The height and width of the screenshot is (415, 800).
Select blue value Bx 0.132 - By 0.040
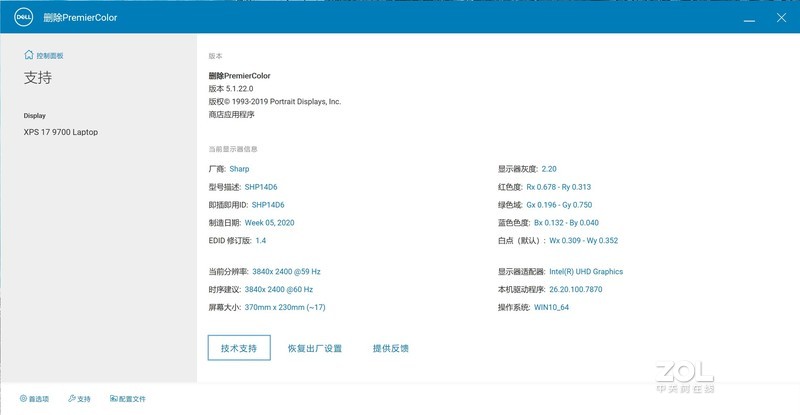[566, 223]
